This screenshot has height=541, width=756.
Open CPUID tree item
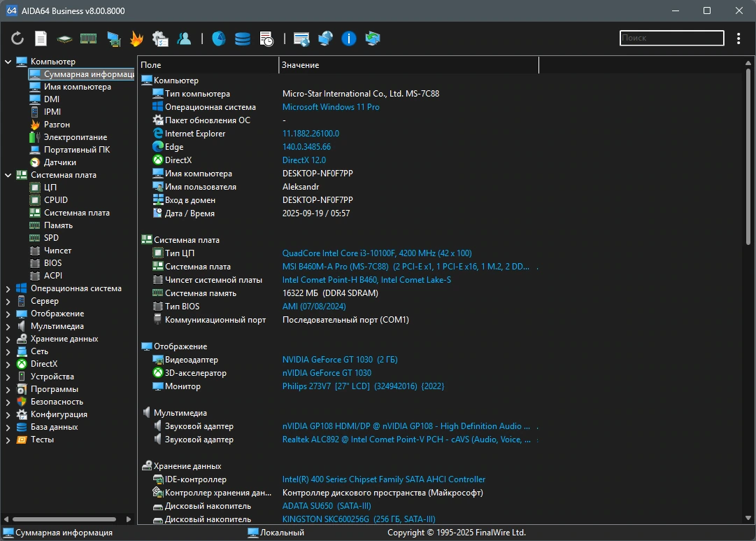click(x=56, y=199)
